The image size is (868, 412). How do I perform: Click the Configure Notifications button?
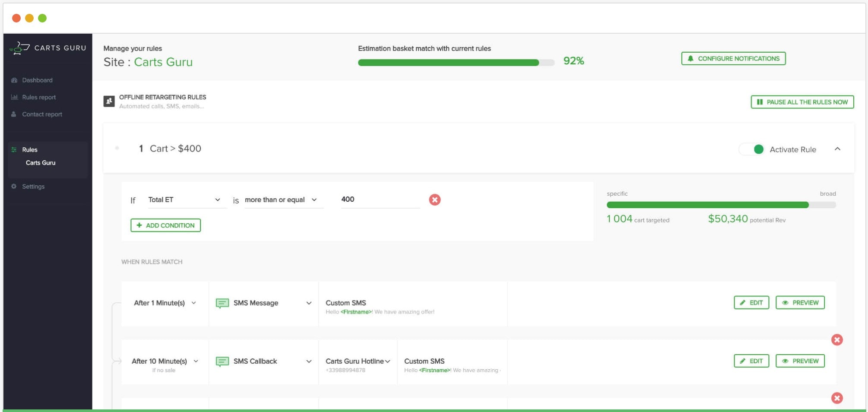point(733,58)
